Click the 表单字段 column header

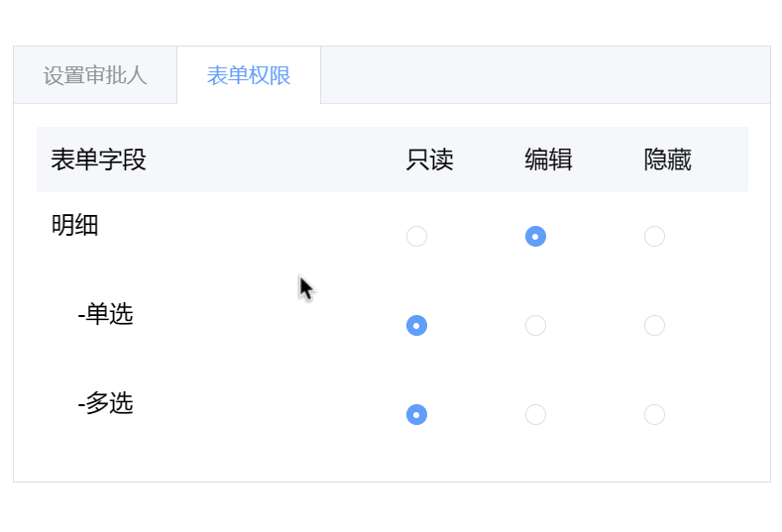98,160
